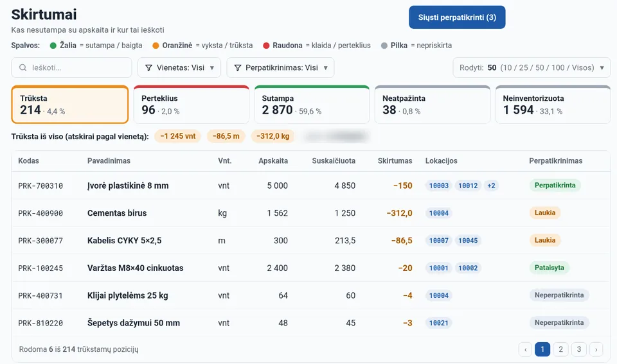
Task: Click the gray Pilka legend dot
Action: (x=384, y=46)
